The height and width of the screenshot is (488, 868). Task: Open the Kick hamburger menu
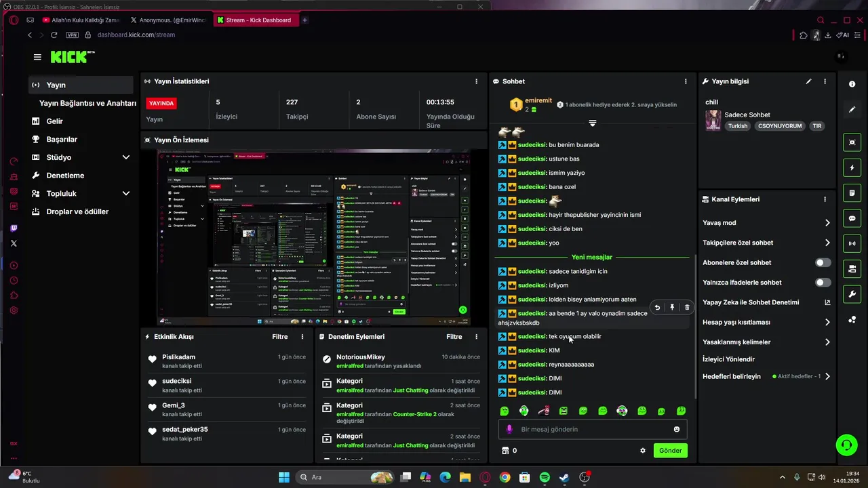pos(37,57)
